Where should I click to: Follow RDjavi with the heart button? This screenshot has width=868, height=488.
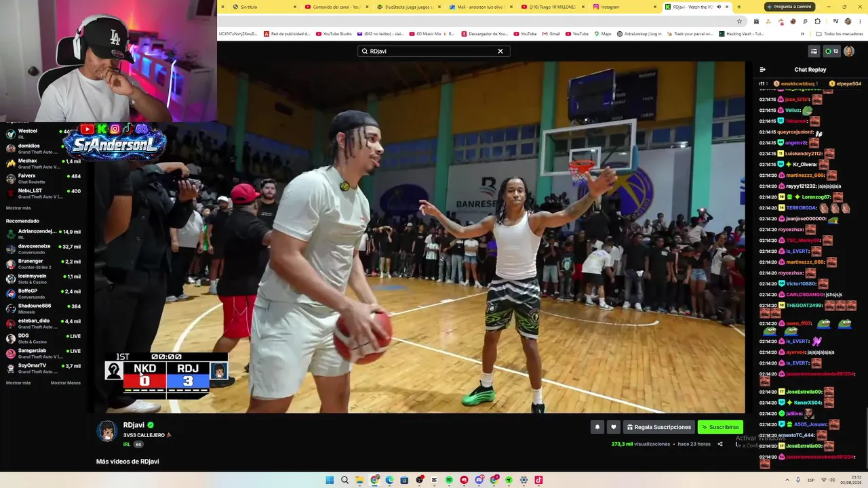tap(614, 427)
